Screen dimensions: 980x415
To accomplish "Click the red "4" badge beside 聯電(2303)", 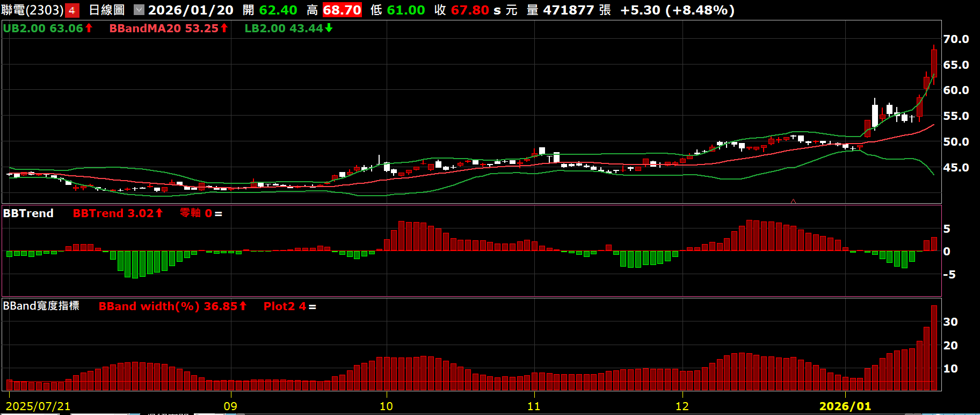I will [x=72, y=10].
